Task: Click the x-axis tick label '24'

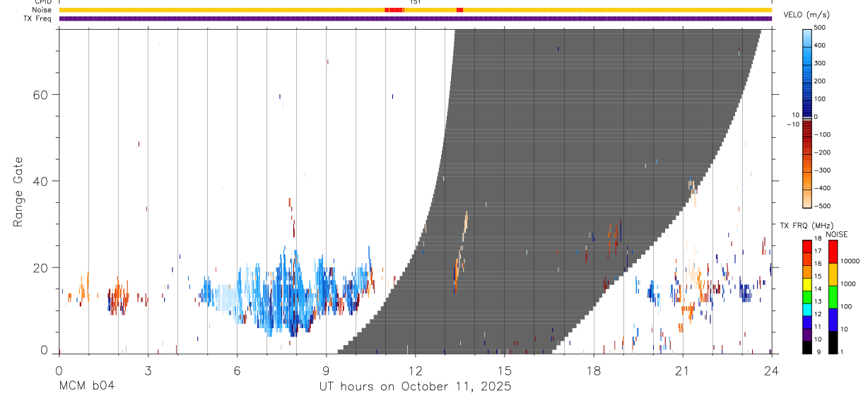Action: (x=771, y=370)
